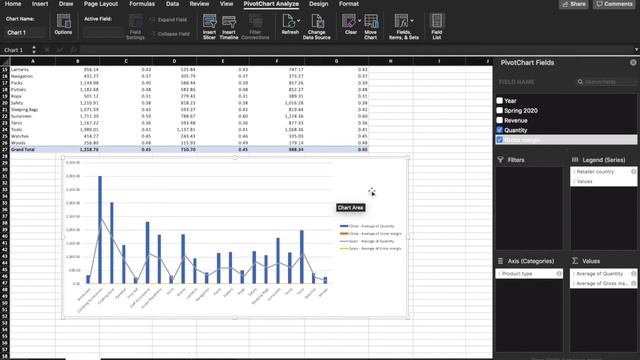Screen dimensions: 640x360
Task: Insert a Timeline
Action: click(229, 27)
